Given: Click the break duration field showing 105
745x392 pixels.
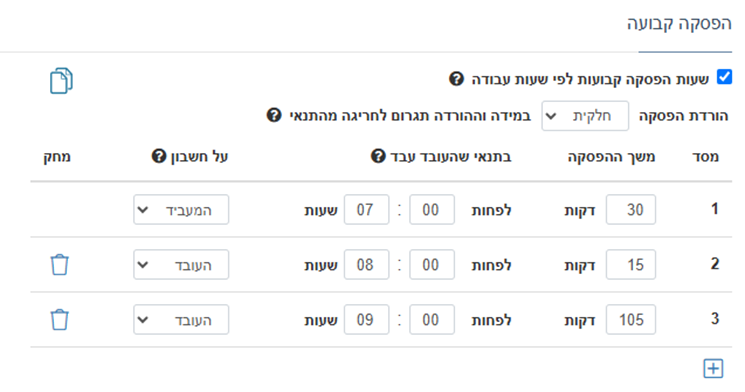Looking at the screenshot, I should [631, 320].
